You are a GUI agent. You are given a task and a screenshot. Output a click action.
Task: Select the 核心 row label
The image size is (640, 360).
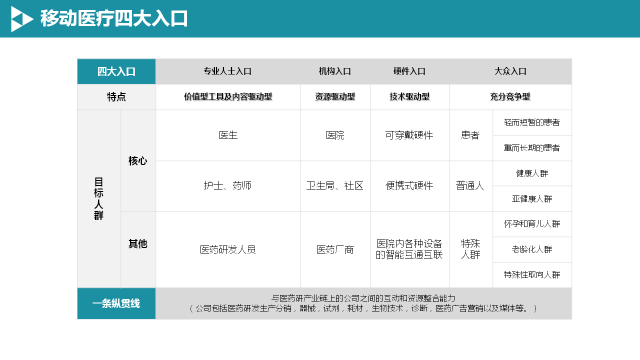(138, 161)
